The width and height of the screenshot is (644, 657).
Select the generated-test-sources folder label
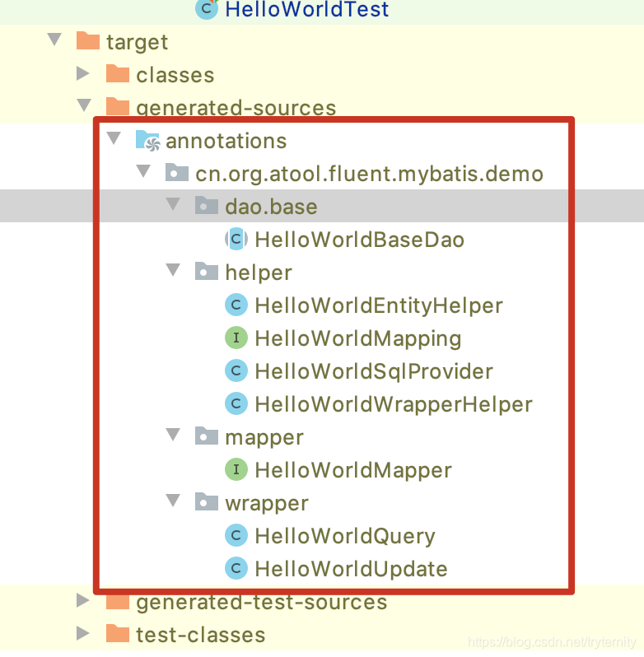pyautogui.click(x=261, y=603)
